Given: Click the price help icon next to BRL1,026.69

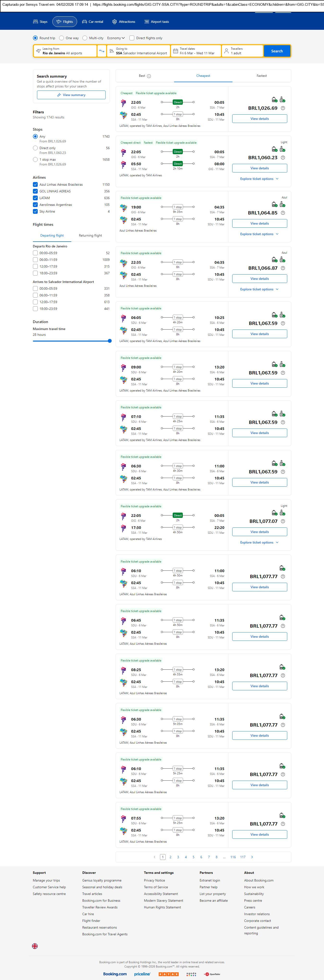Looking at the screenshot, I should (x=282, y=108).
